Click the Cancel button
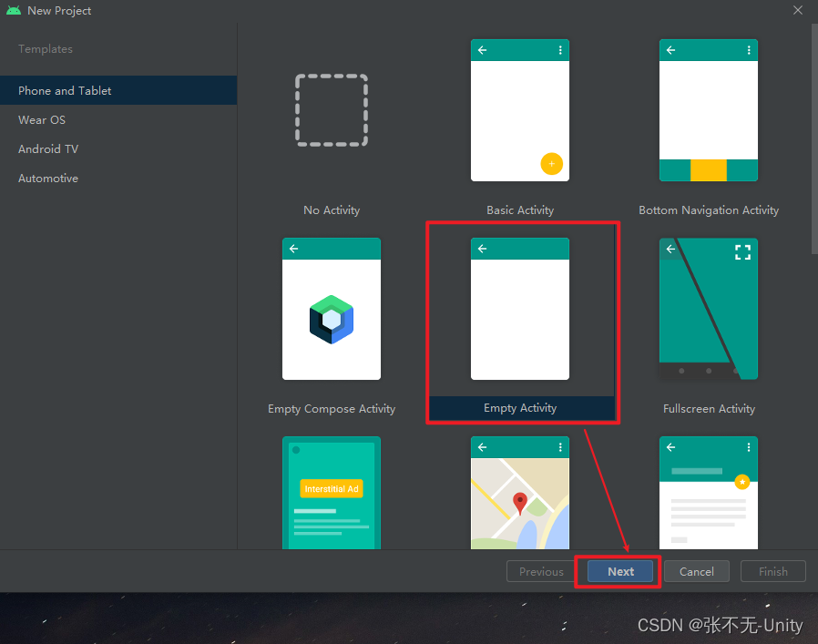Screen dimensions: 818x644 point(697,571)
